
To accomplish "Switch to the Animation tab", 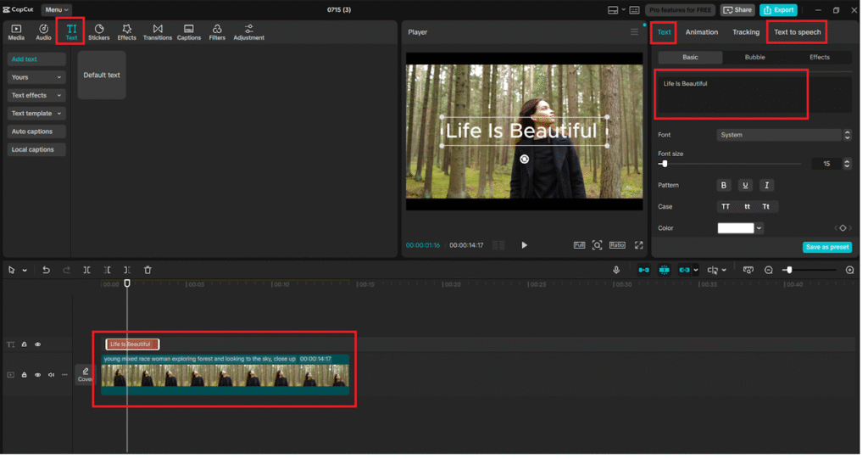I will pos(701,32).
